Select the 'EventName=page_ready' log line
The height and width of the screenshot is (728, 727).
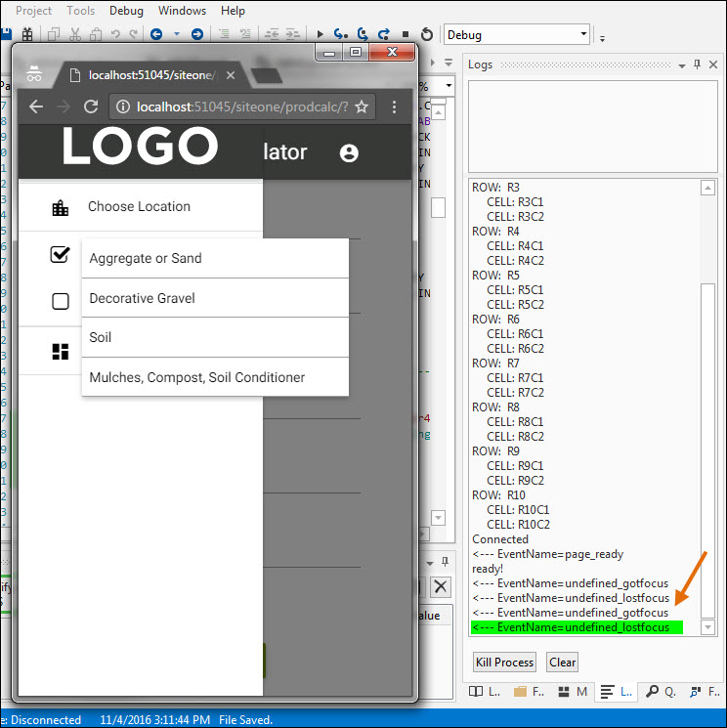[548, 554]
